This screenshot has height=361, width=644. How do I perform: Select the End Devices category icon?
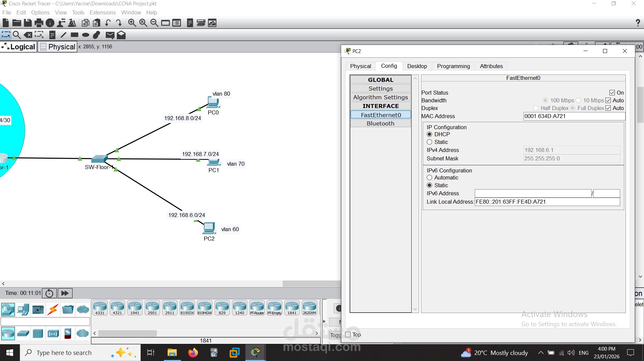[23, 309]
